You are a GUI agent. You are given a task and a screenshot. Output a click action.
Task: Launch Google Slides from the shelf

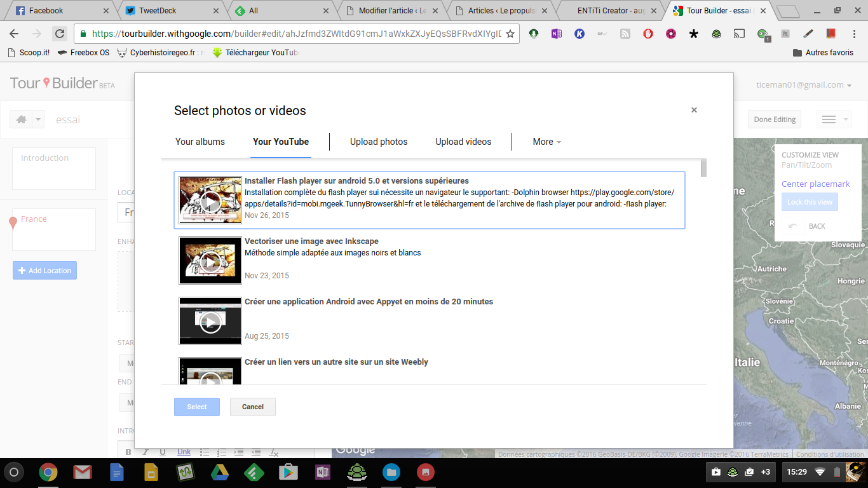(151, 472)
